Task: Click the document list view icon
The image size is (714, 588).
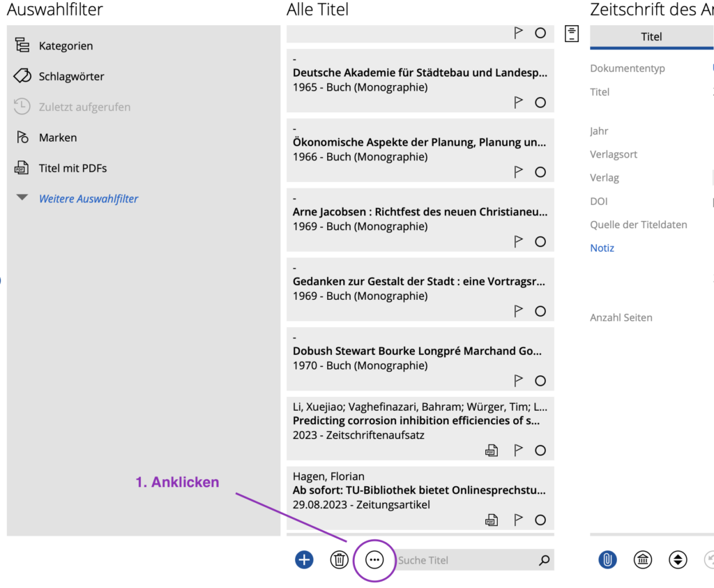Action: pyautogui.click(x=572, y=33)
